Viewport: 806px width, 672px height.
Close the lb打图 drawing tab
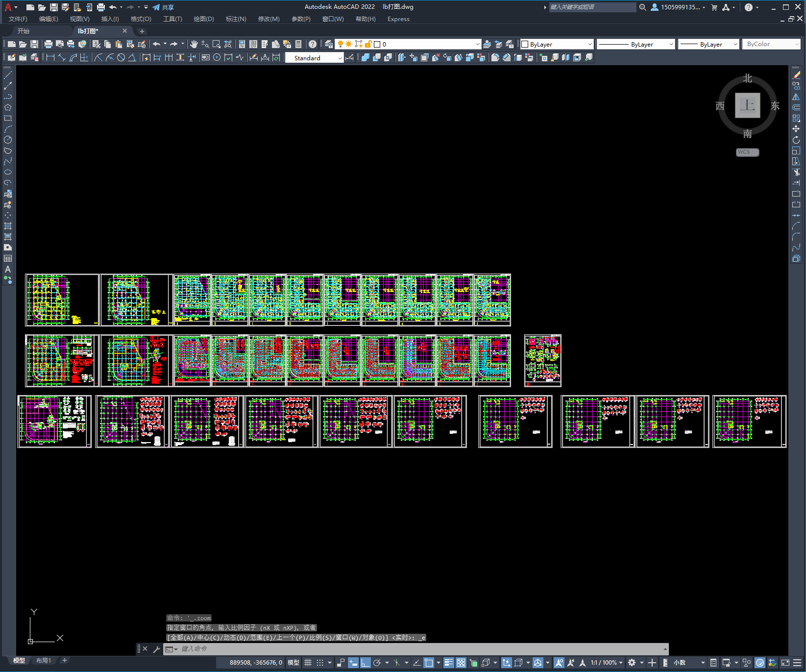[x=124, y=31]
